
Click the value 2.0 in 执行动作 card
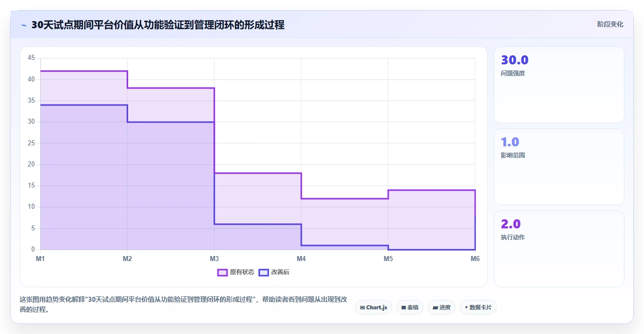511,224
